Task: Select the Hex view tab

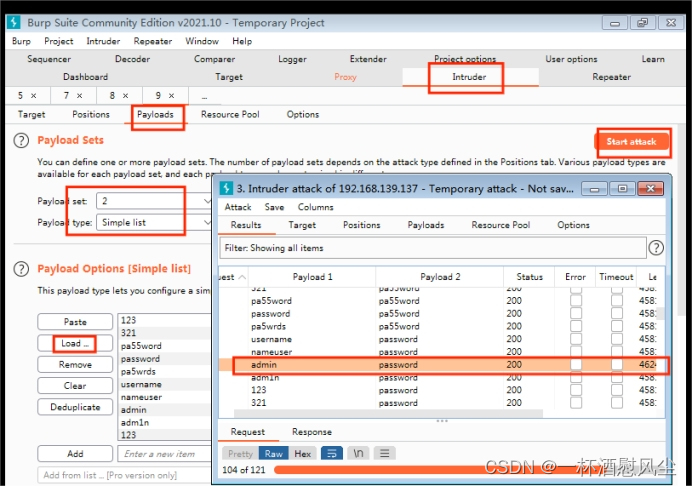Action: 303,453
